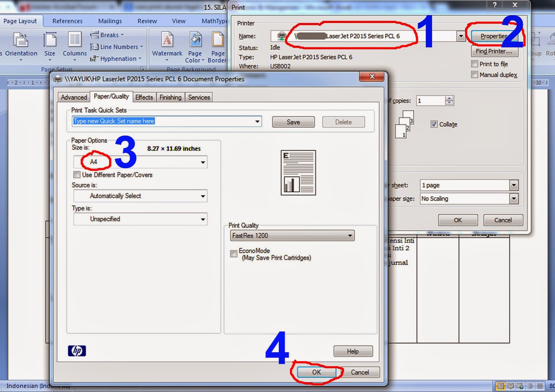Open Source is Automatically Select dropdown
This screenshot has width=555, height=392.
tap(140, 196)
